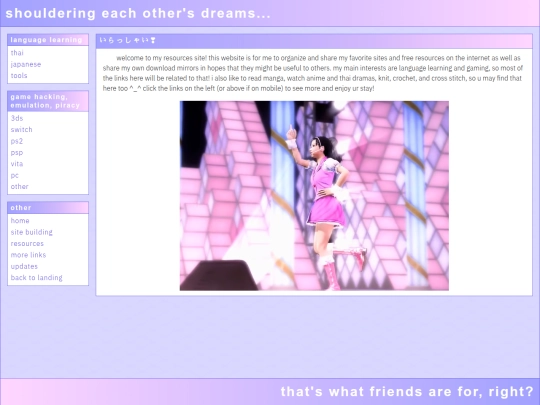Open the thai language learning link
Screen dimensions: 540x405
click(x=17, y=53)
